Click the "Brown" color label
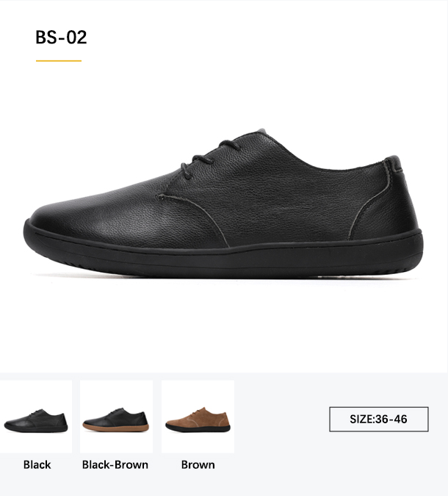Screen dimensions: 448x496 198,464
